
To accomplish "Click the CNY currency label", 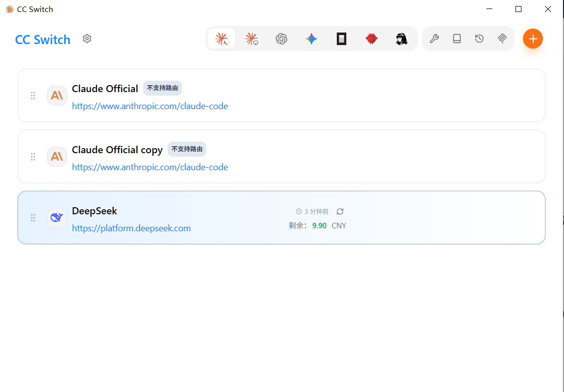I will click(x=339, y=226).
